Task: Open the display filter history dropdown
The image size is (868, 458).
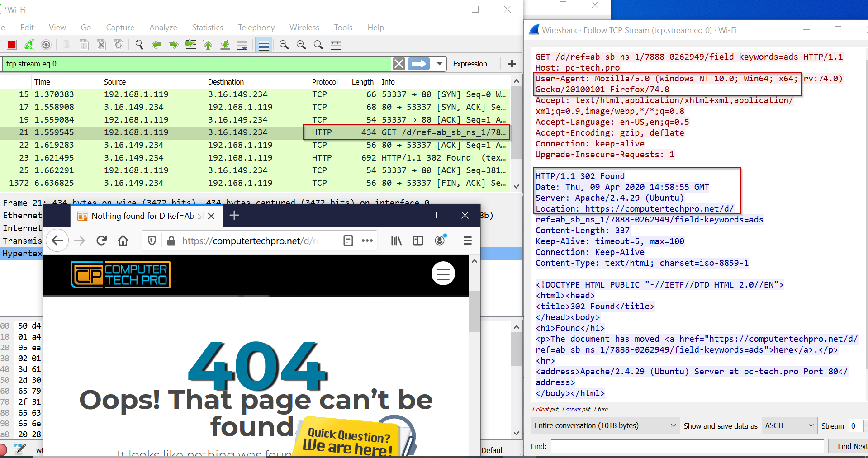Action: (439, 64)
